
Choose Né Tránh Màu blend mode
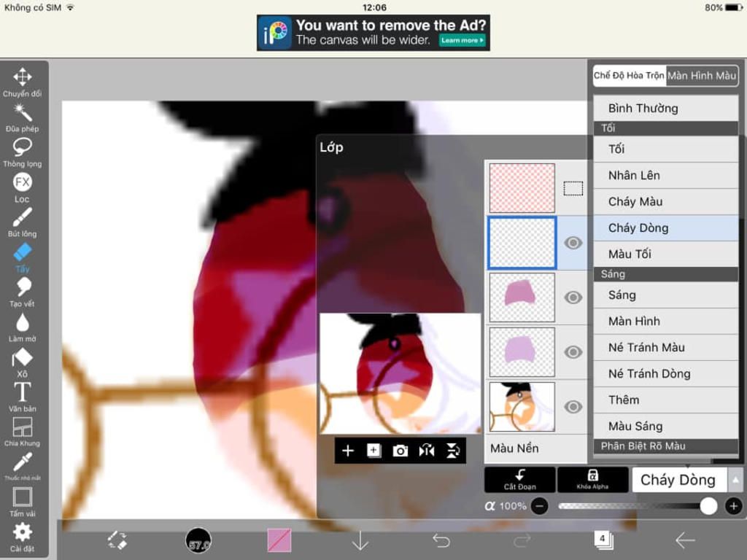pyautogui.click(x=666, y=348)
